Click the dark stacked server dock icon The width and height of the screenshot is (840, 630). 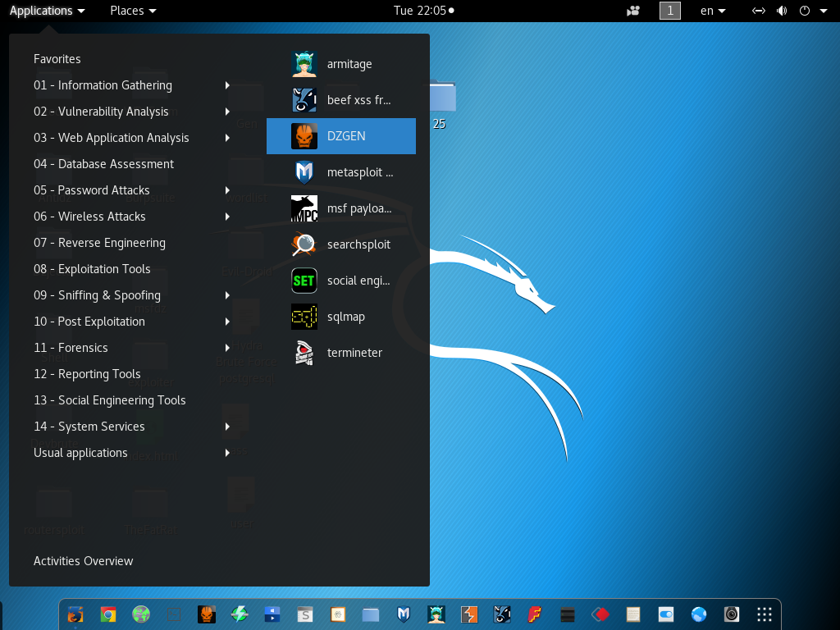pyautogui.click(x=568, y=614)
